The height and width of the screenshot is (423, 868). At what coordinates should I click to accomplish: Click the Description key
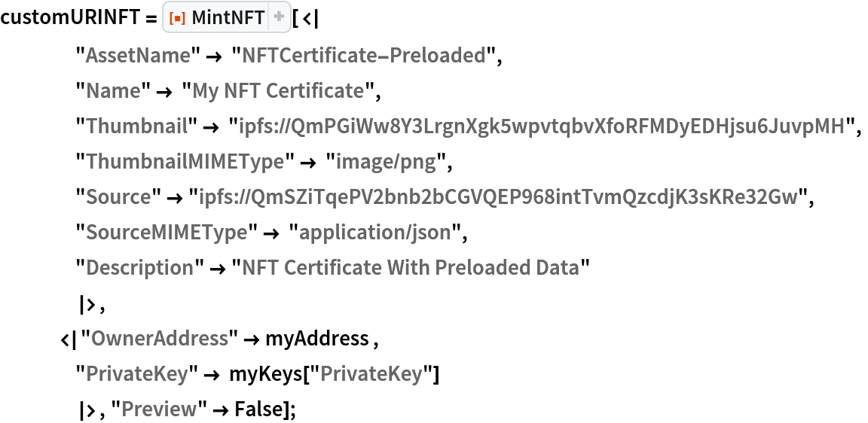click(139, 268)
